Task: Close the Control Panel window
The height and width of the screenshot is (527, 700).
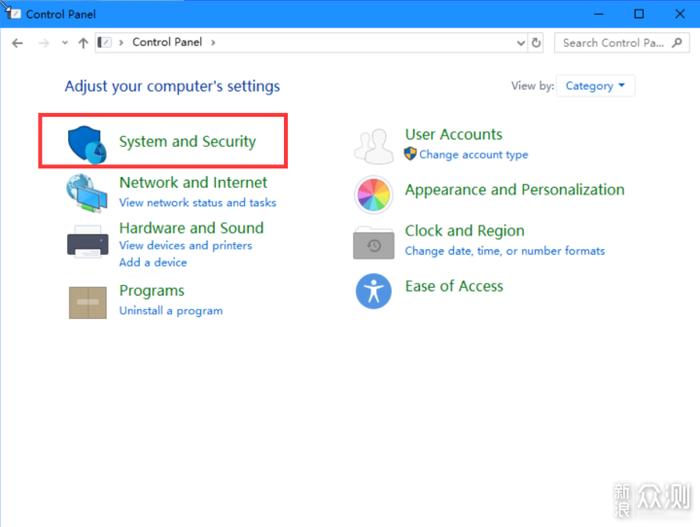Action: coord(680,14)
